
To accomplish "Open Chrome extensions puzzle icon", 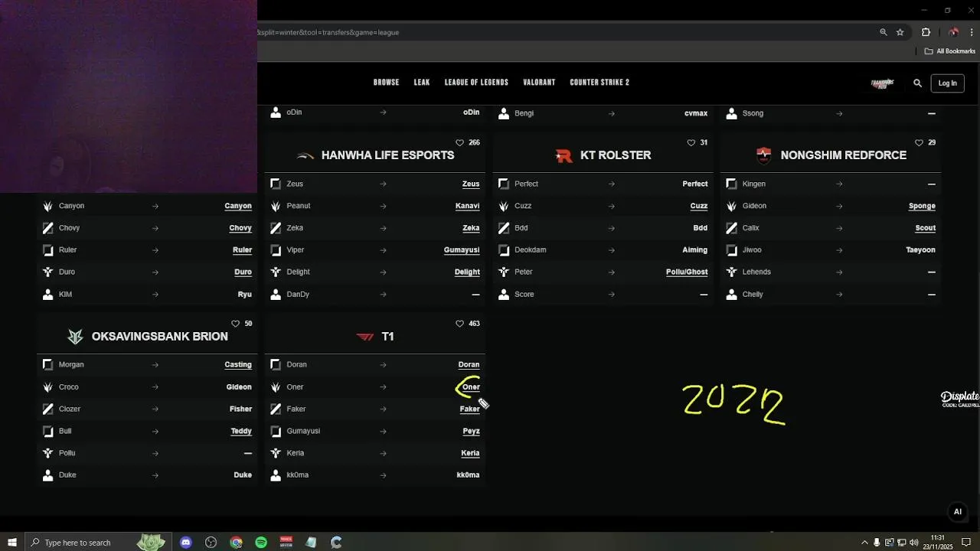I will (x=926, y=32).
